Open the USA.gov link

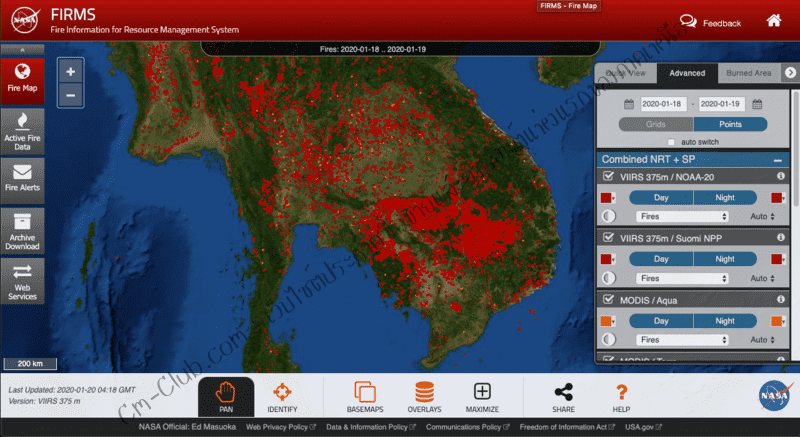[x=643, y=427]
